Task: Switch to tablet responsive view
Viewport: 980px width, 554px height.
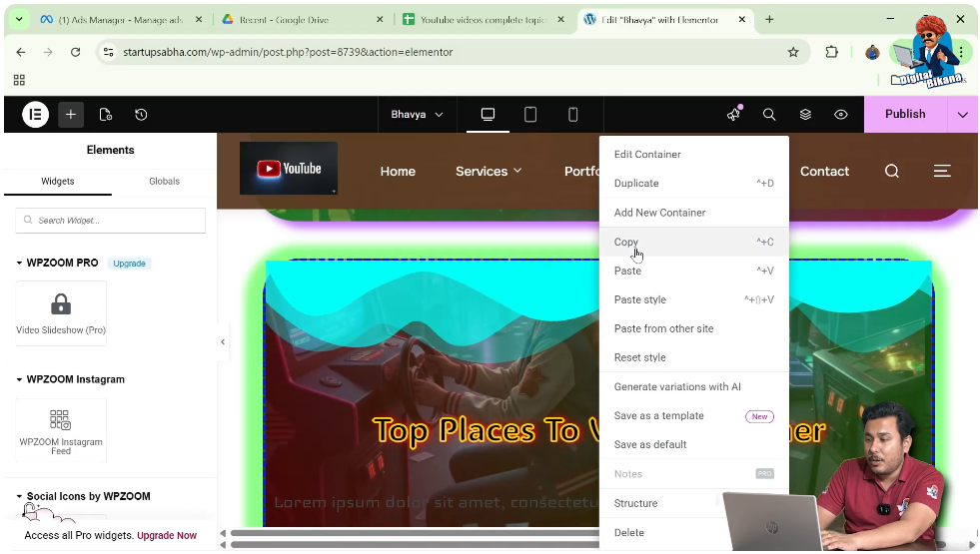Action: point(530,115)
